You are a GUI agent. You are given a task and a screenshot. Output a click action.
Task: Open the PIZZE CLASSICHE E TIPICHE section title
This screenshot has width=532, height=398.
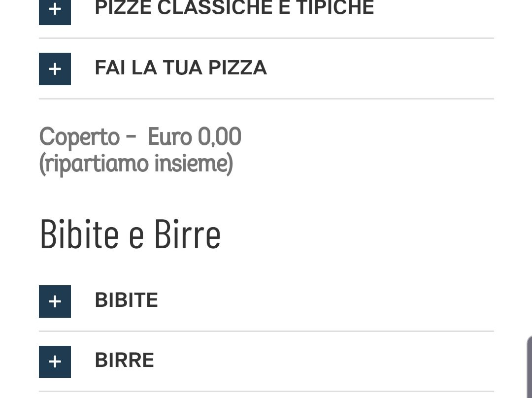point(234,8)
